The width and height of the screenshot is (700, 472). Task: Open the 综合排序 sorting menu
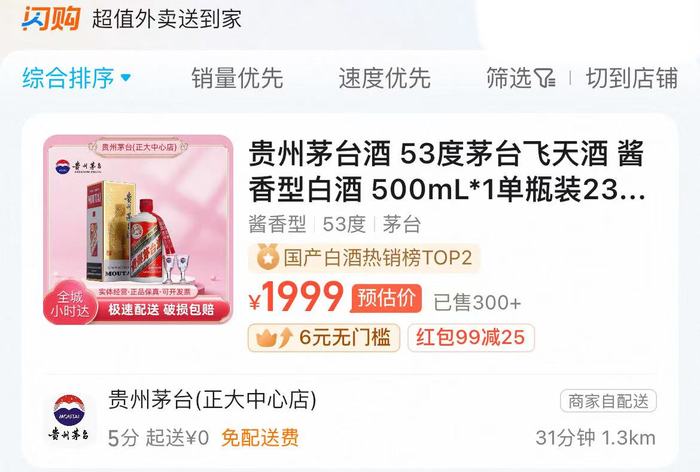(x=77, y=78)
